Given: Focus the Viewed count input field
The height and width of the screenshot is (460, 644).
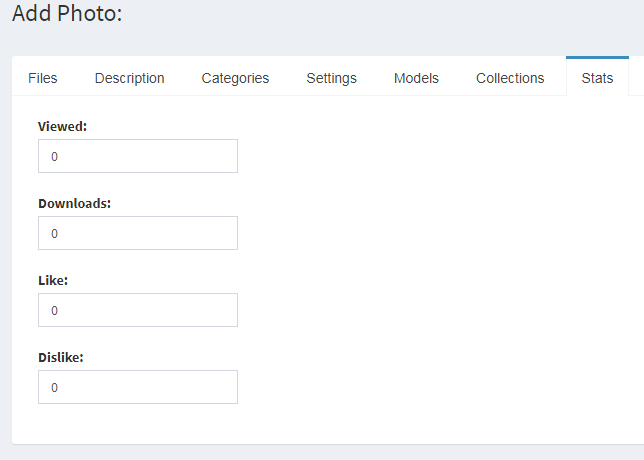Looking at the screenshot, I should [x=138, y=156].
